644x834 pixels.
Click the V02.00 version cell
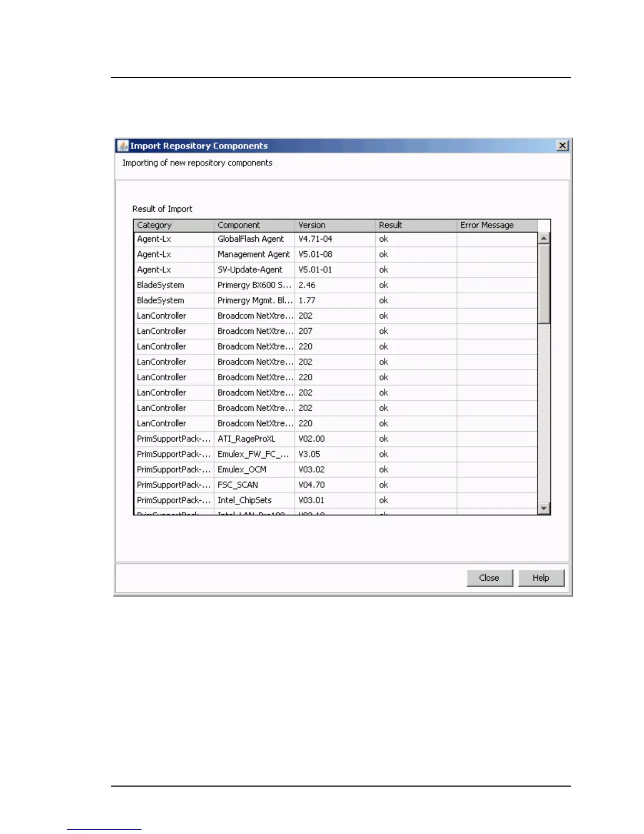click(335, 439)
